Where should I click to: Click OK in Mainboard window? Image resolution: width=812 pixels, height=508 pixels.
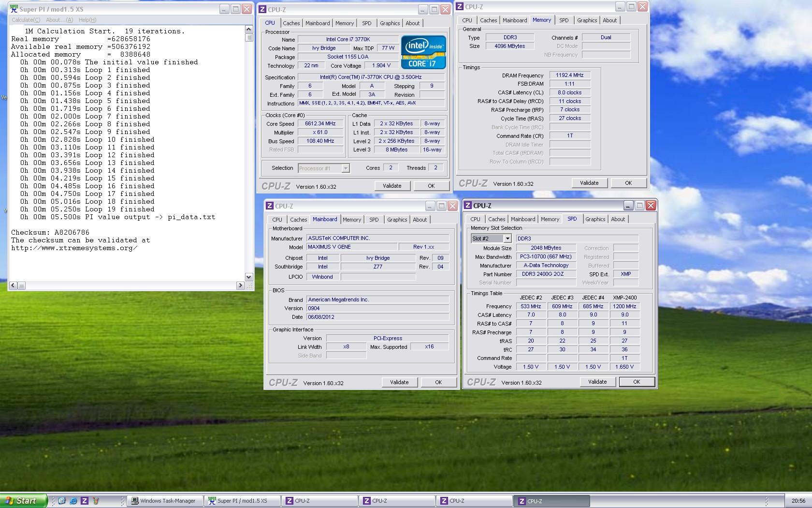(438, 382)
